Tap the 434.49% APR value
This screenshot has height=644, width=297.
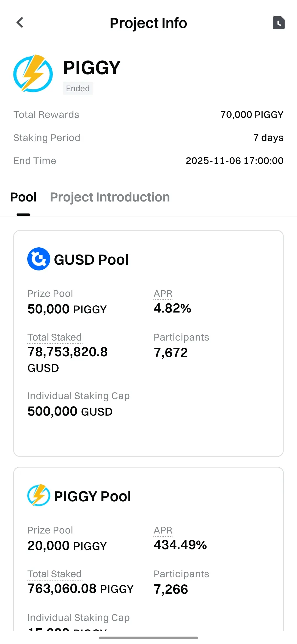(180, 545)
